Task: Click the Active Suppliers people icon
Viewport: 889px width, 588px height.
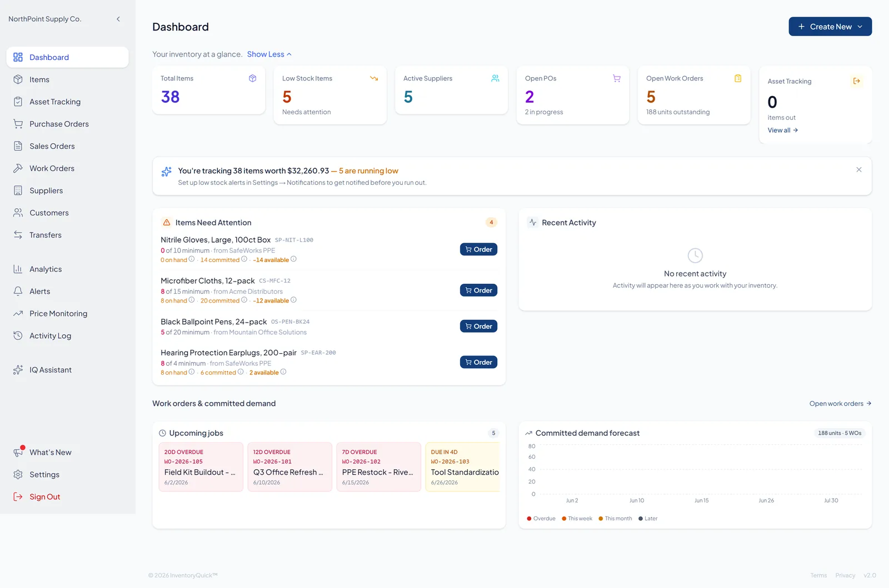Action: (x=495, y=78)
